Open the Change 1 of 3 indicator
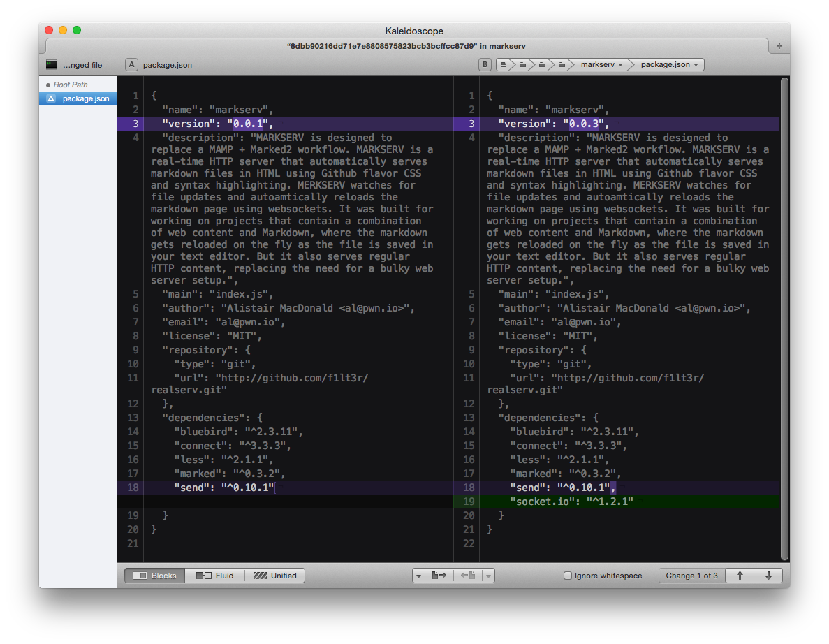 691,576
